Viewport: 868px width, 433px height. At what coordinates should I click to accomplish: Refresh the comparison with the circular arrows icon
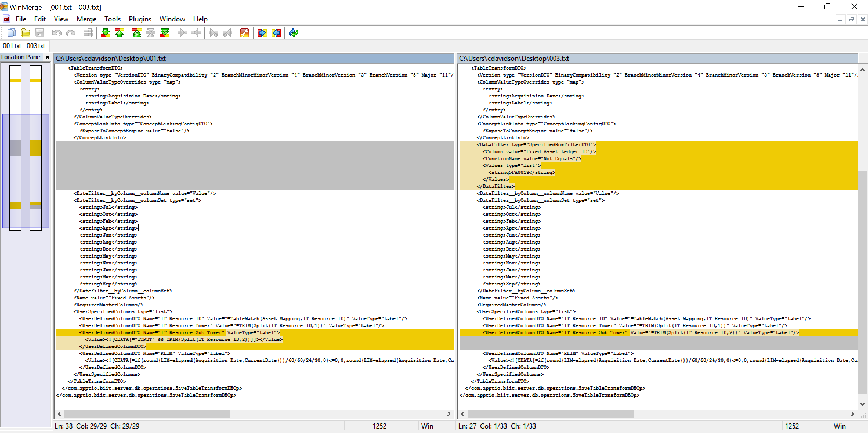point(294,33)
